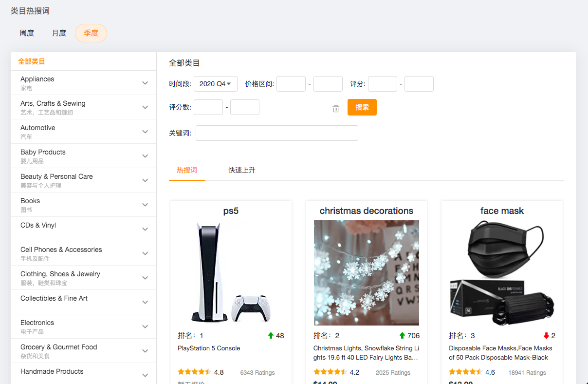The height and width of the screenshot is (384, 588).
Task: Expand the Electronics category chevron
Action: (x=145, y=326)
